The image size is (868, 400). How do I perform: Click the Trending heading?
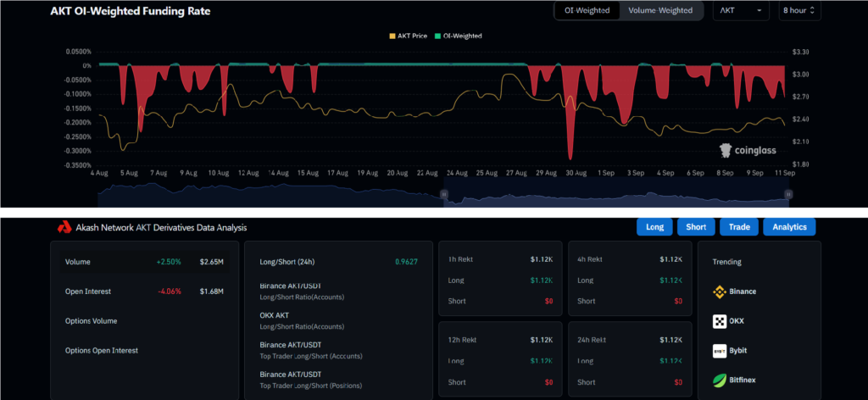[x=726, y=262]
